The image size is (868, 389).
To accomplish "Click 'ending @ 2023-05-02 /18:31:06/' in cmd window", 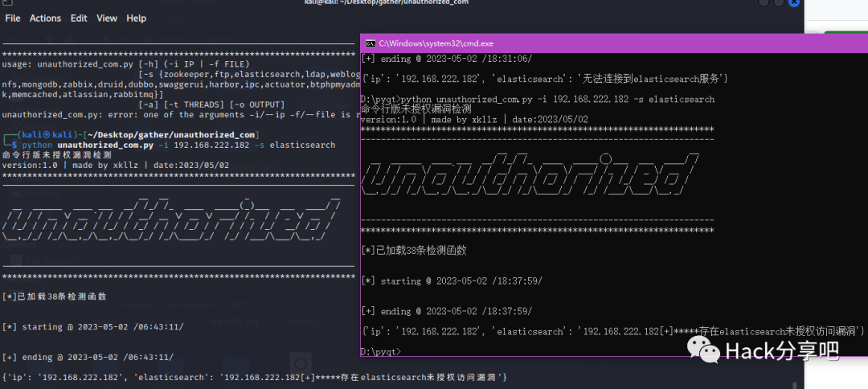I will point(446,59).
